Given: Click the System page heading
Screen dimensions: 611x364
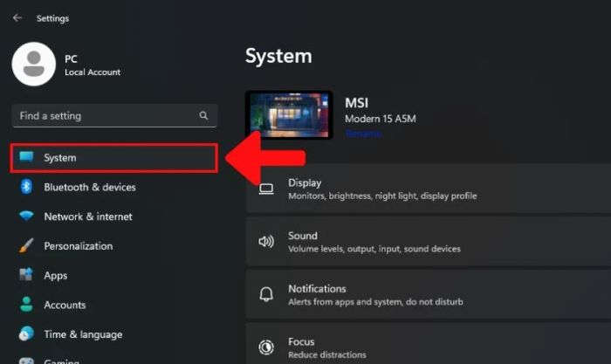Looking at the screenshot, I should pos(278,56).
